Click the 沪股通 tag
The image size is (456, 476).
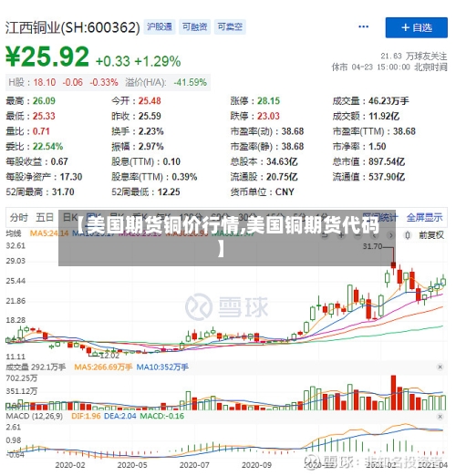click(x=160, y=27)
